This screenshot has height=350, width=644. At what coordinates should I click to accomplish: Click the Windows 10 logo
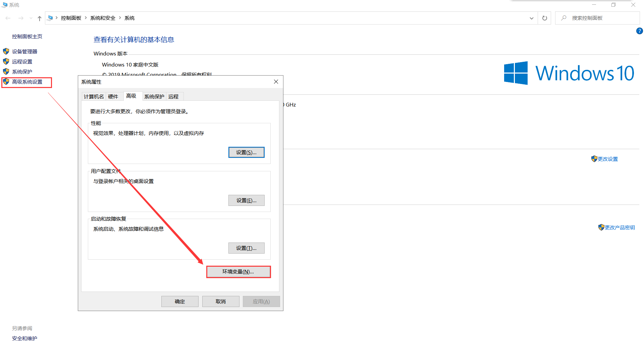click(x=569, y=73)
